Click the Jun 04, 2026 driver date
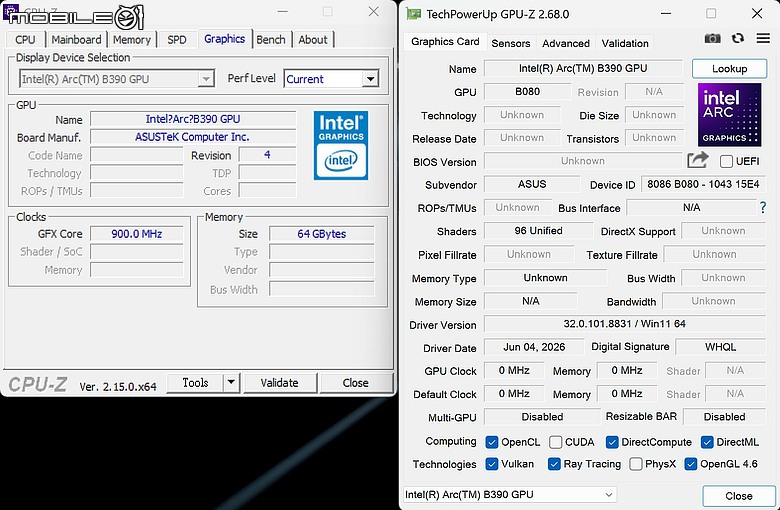780x510 pixels. click(534, 347)
